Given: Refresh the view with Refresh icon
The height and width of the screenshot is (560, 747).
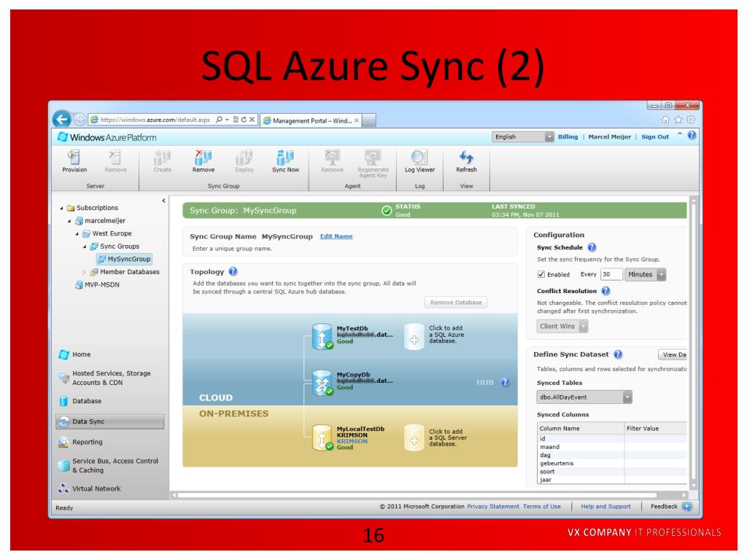Looking at the screenshot, I should (x=466, y=157).
